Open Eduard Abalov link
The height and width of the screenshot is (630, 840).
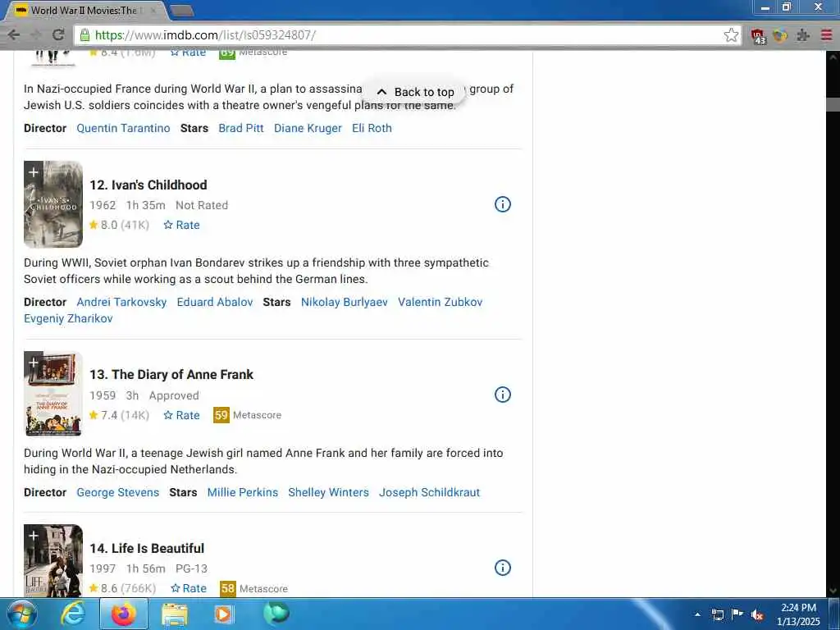[x=215, y=302]
